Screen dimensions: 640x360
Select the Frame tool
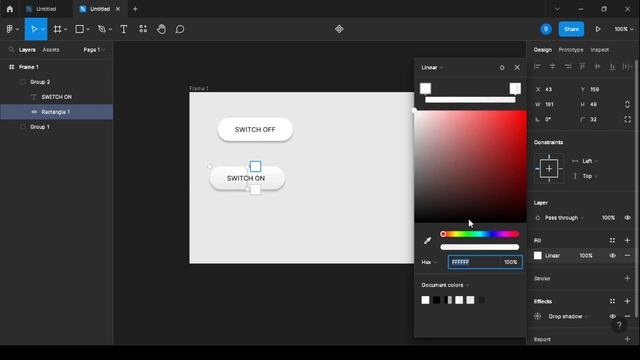click(58, 29)
